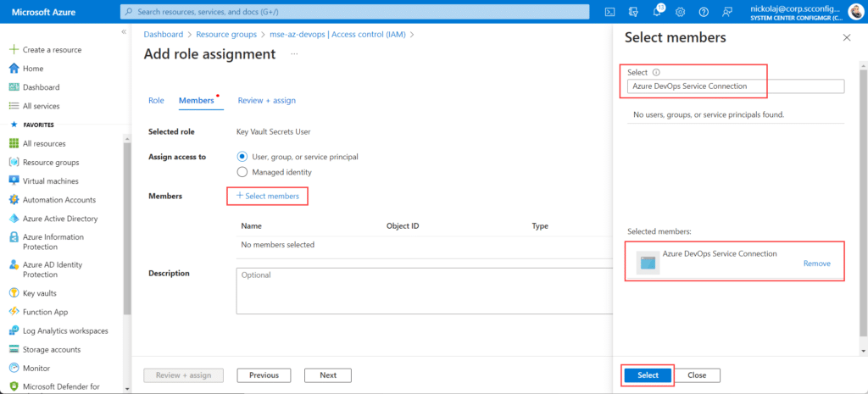This screenshot has width=868, height=394.
Task: Click the Key Vault Secrets User text
Action: (x=274, y=131)
